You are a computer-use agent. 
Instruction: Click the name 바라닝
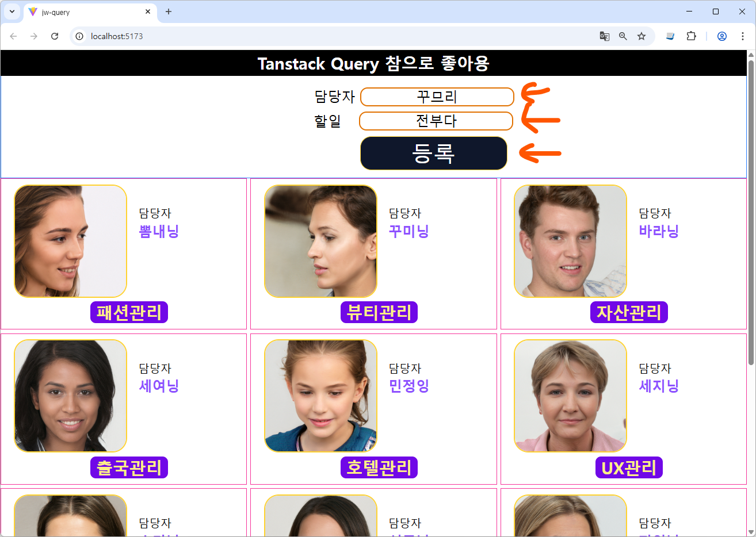[659, 231]
